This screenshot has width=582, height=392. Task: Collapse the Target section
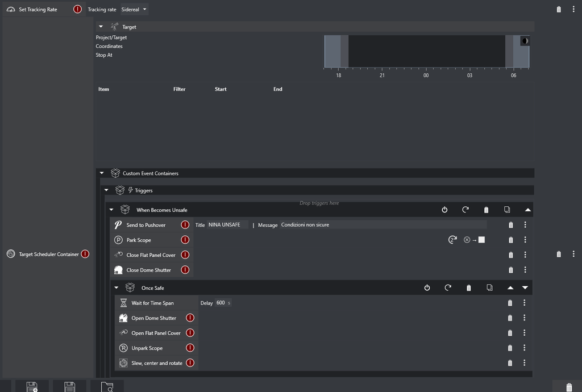click(101, 27)
